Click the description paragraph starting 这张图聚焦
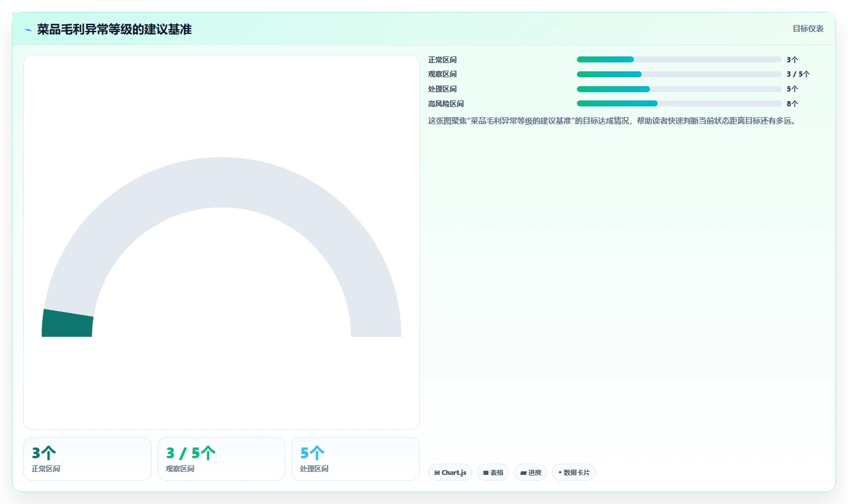The height and width of the screenshot is (504, 848). point(612,121)
